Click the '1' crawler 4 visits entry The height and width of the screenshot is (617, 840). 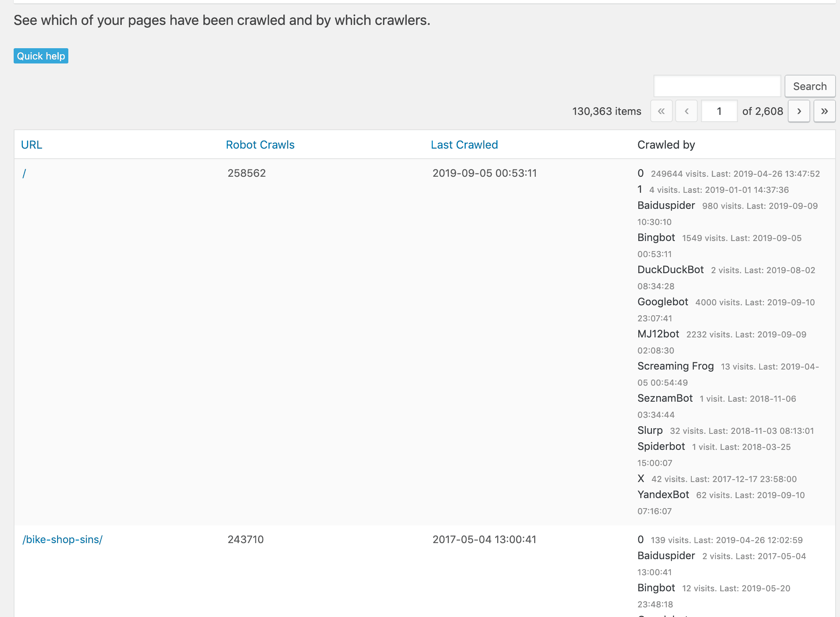coord(713,190)
